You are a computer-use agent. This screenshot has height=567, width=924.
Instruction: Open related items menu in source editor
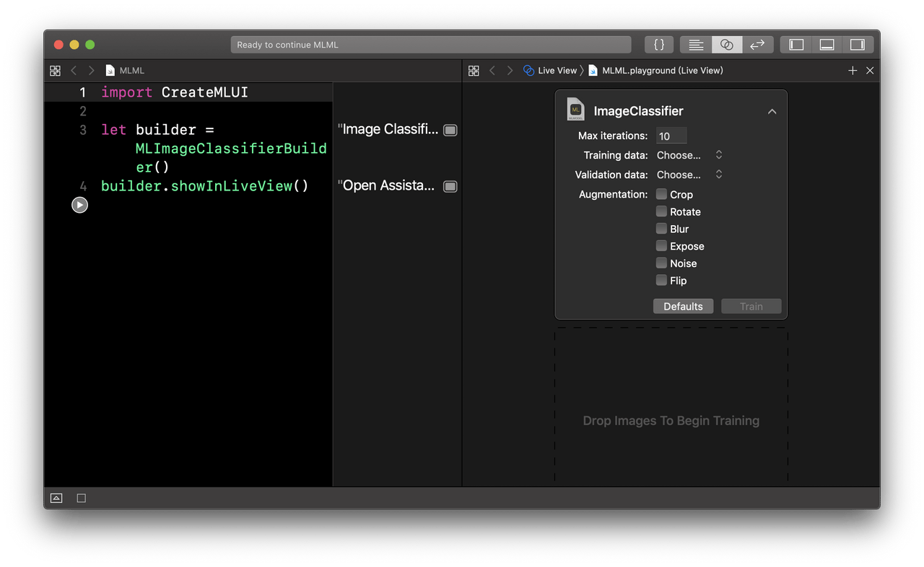click(55, 71)
